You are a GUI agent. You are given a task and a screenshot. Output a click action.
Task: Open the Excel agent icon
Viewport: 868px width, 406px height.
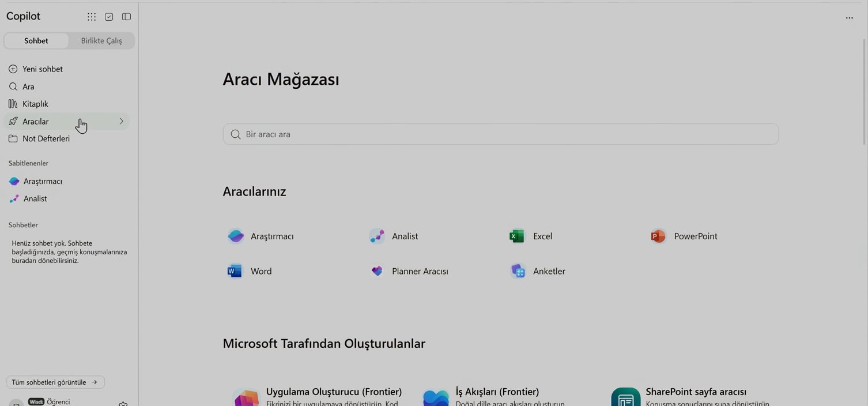click(x=517, y=236)
